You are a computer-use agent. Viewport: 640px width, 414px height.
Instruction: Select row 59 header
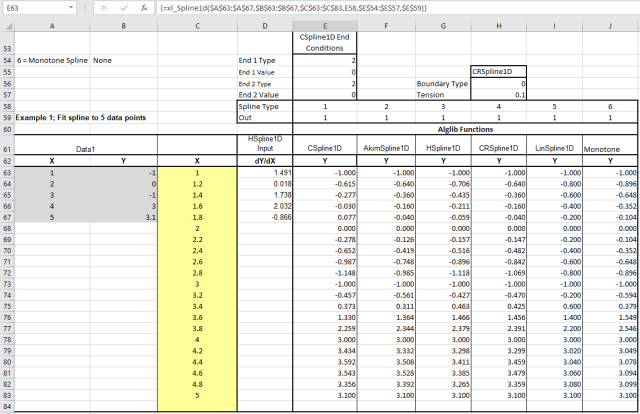pyautogui.click(x=8, y=116)
